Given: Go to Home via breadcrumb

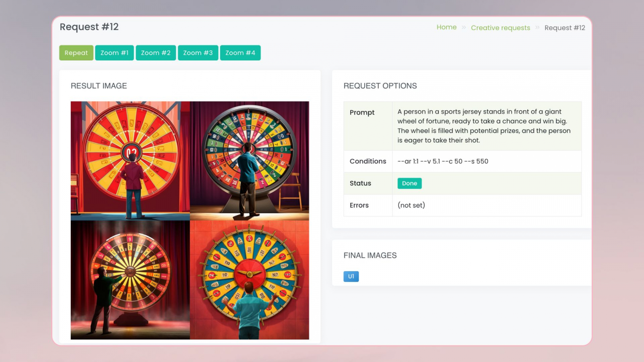Looking at the screenshot, I should pyautogui.click(x=446, y=27).
